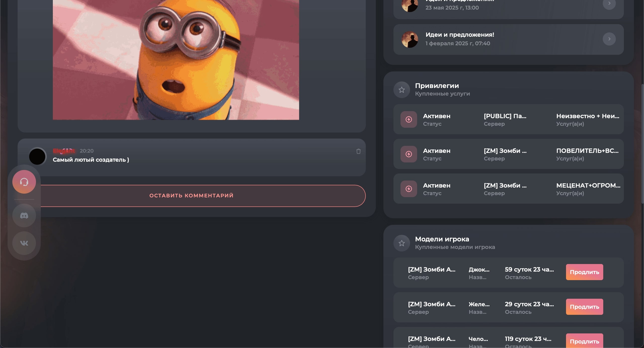Click the lightning icon in the МЕЦЕНАТ+ОГРОМ... row
This screenshot has height=348, width=644.
point(409,189)
